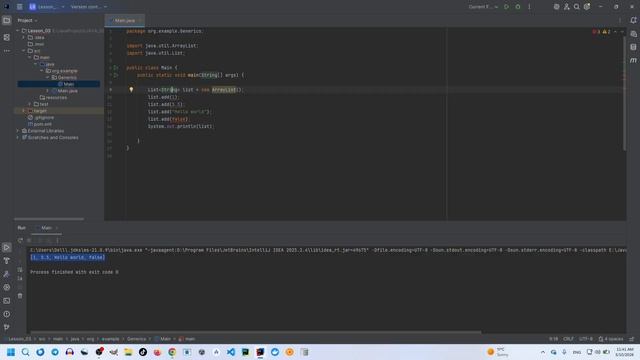Select .gitignore file in tree

tap(41, 118)
